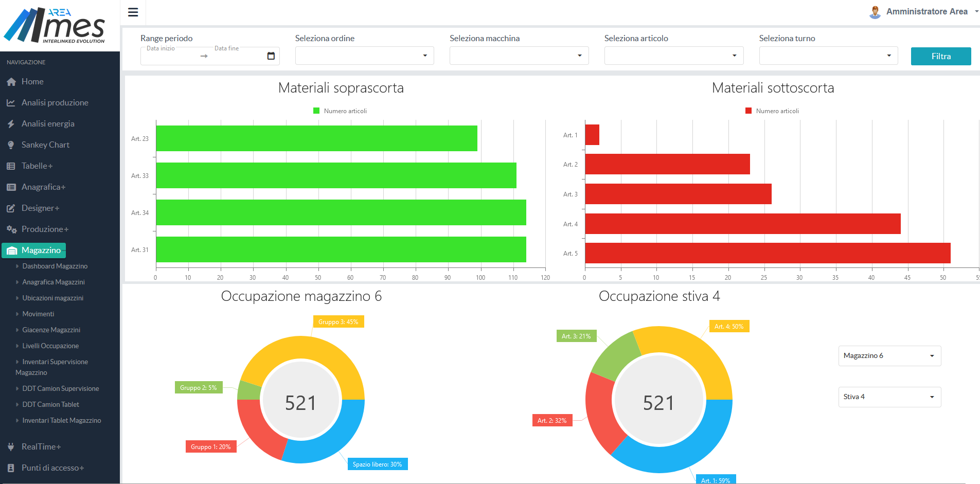The width and height of the screenshot is (980, 484).
Task: Click blue segment of Occupazione magazzino donut
Action: tap(332, 436)
